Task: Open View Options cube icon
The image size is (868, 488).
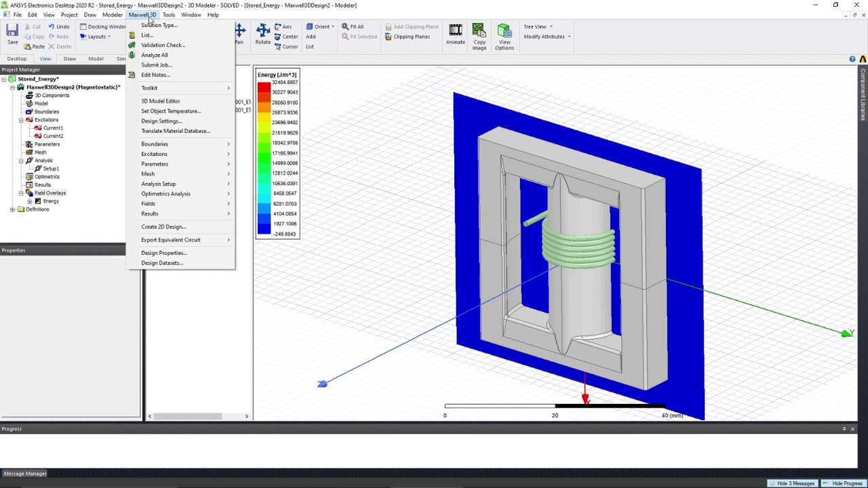Action: [x=504, y=30]
